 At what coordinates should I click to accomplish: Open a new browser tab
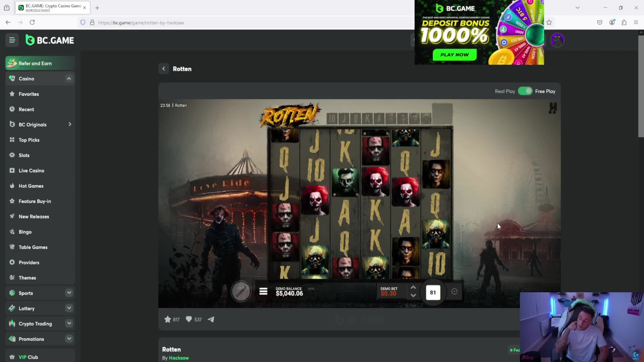97,8
